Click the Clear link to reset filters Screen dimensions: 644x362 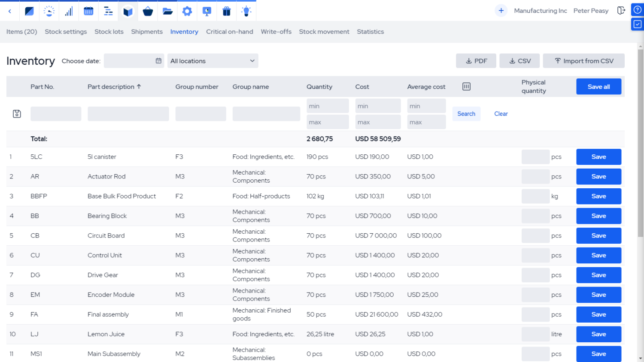501,114
